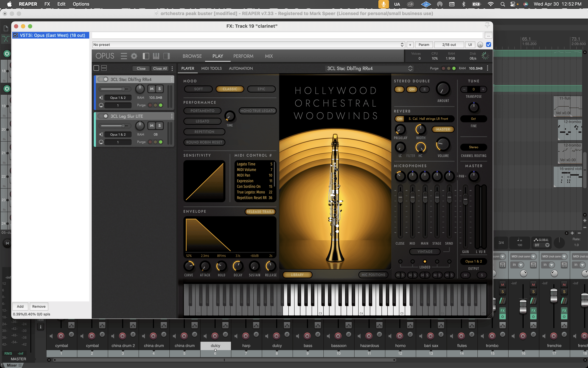
Task: Mute the 3CL Stac DblTng RRx4 instrument
Action: (152, 89)
